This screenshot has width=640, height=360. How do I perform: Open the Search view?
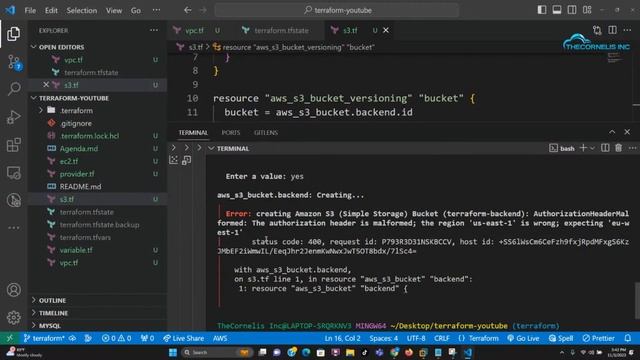[x=14, y=89]
